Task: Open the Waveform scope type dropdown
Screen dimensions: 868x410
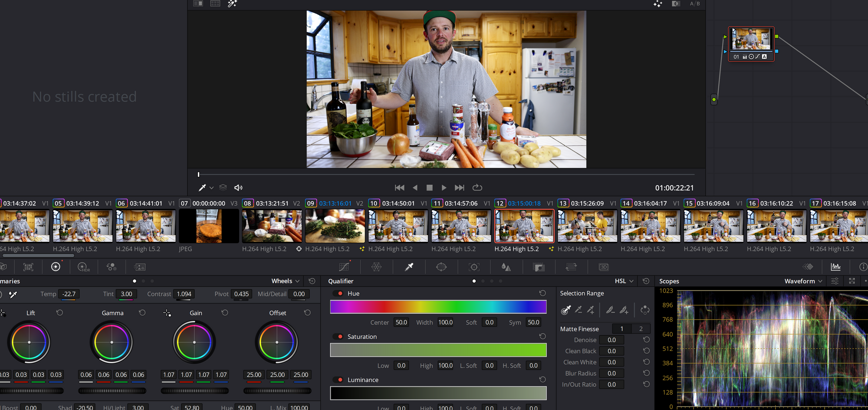Action: point(803,281)
